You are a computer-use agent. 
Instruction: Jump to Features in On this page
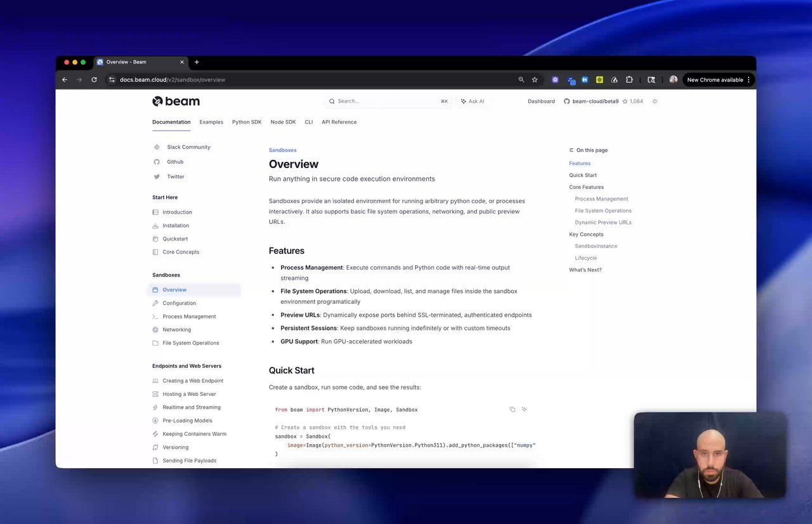(580, 163)
